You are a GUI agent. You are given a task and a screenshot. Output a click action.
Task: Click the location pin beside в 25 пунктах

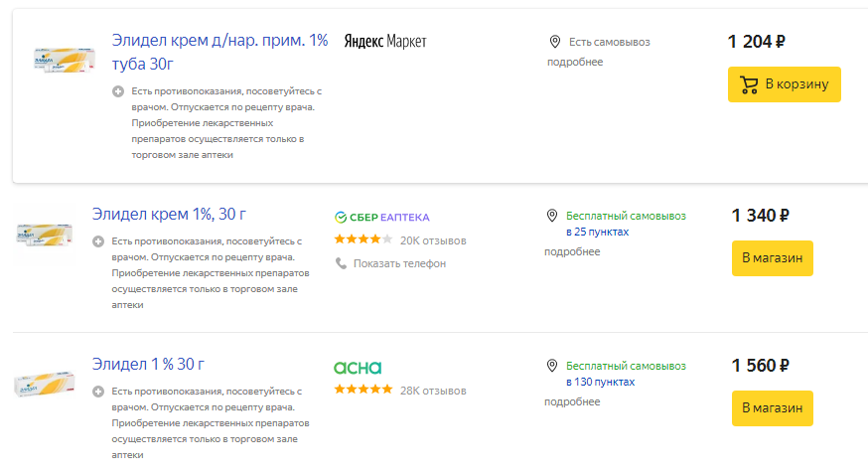pos(552,216)
